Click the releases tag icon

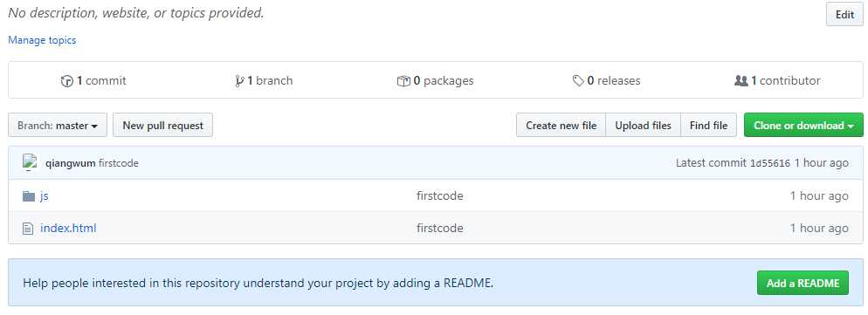point(578,81)
